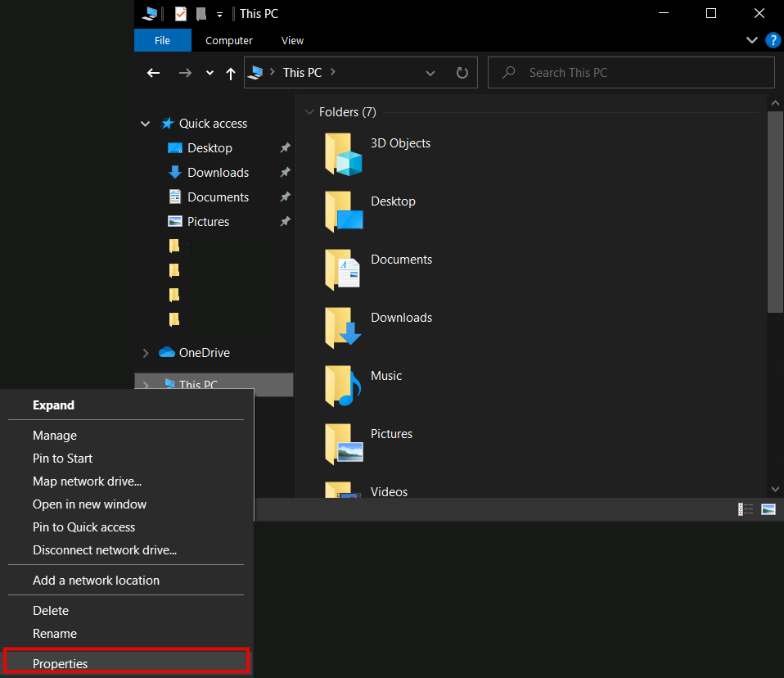Click the chevron after This PC breadcrumb
Viewport: 784px width, 678px height.
(x=333, y=72)
